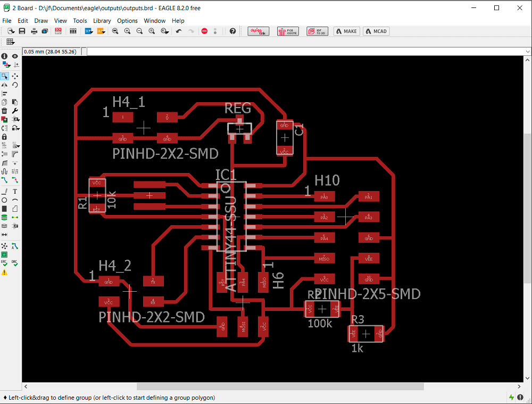This screenshot has width=532, height=404.
Task: Open the Help question mark icon
Action: point(232,31)
